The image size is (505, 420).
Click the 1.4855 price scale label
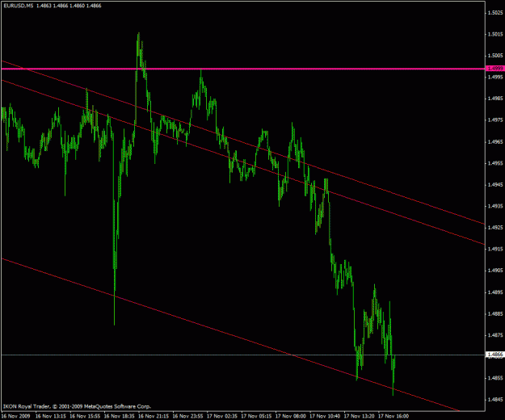click(x=495, y=378)
